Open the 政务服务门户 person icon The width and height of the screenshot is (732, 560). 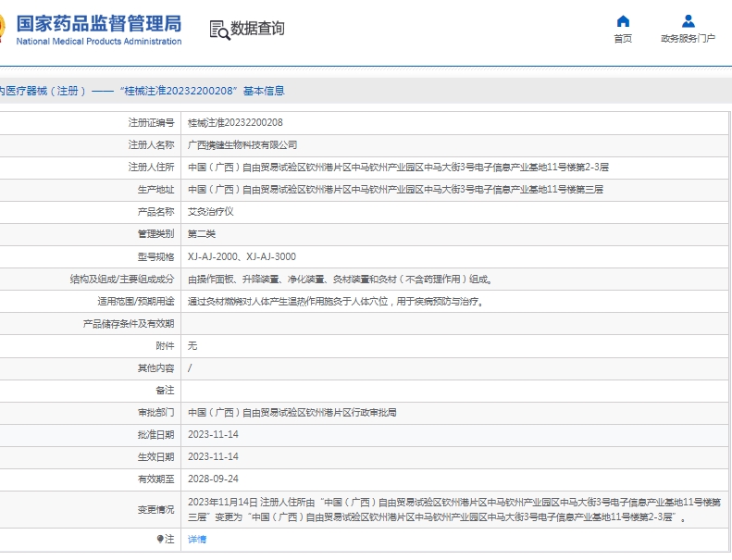689,21
